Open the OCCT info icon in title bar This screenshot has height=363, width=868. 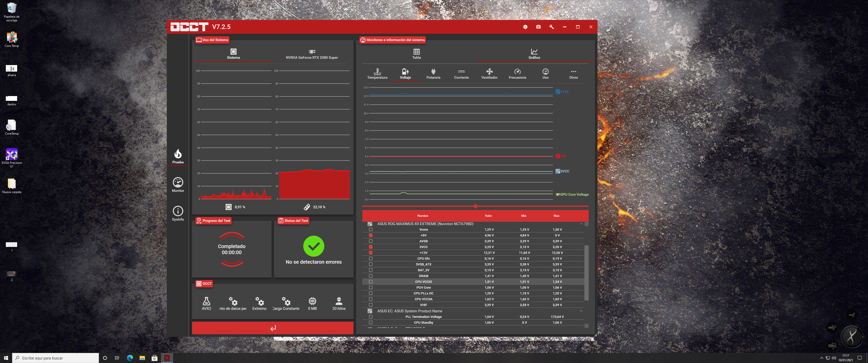(525, 27)
